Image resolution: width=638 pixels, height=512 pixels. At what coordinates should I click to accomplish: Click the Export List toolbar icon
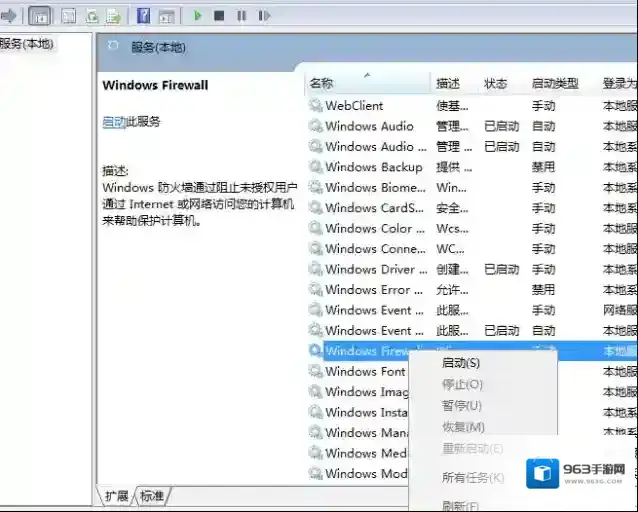coord(114,16)
